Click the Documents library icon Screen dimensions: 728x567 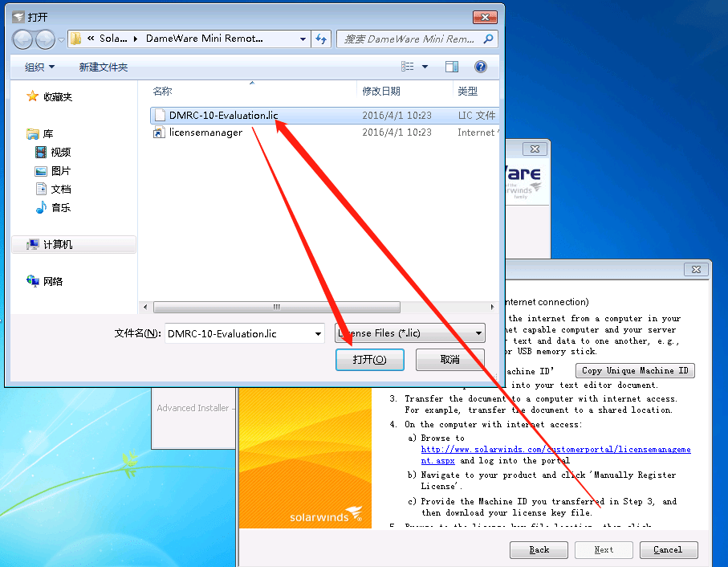(x=41, y=189)
